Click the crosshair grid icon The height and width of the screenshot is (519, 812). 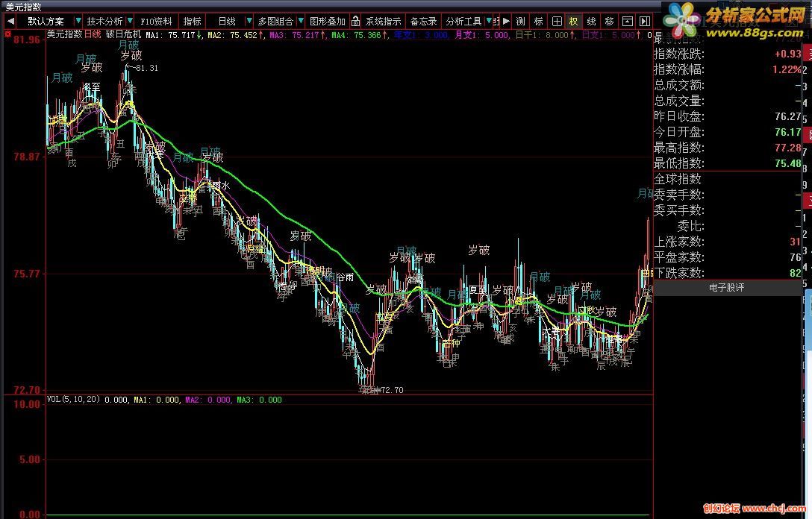point(557,21)
